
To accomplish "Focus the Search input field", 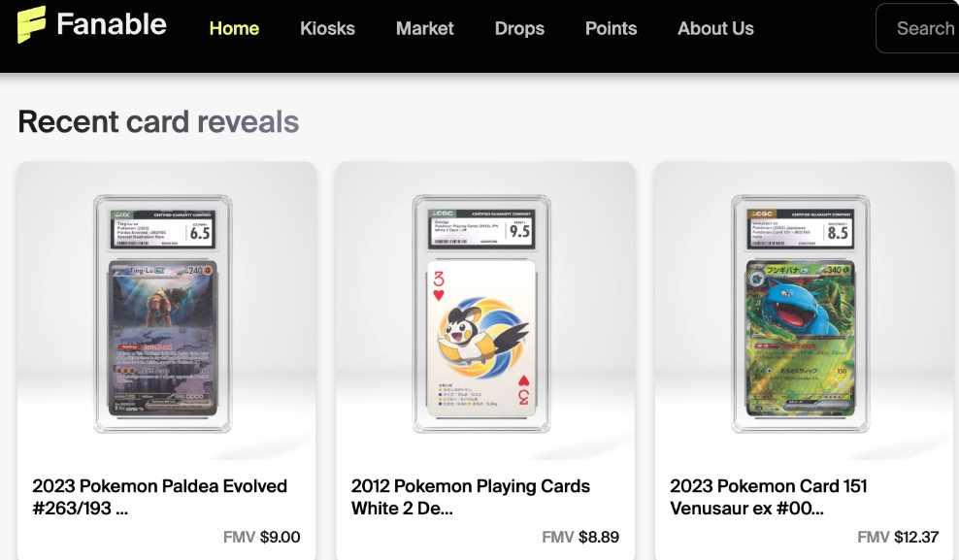I will click(917, 28).
